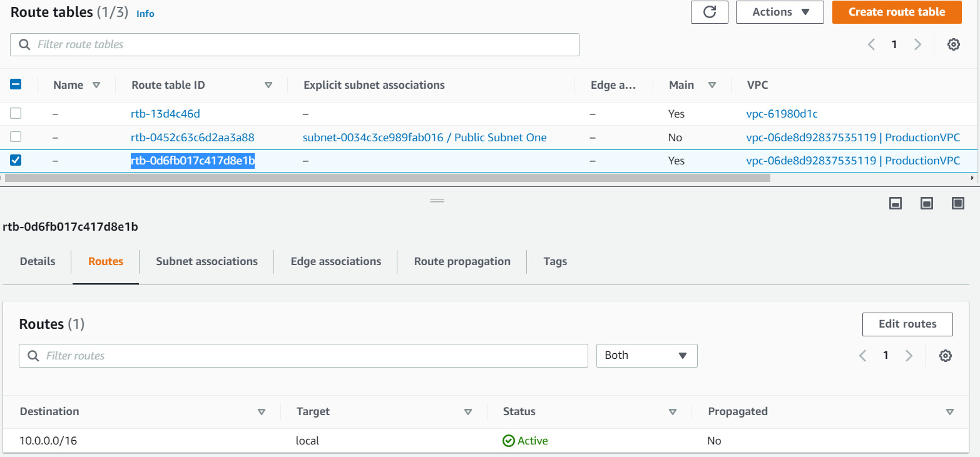Open route tables preferences gear
Screen dimensions: 980x457
pos(954,44)
